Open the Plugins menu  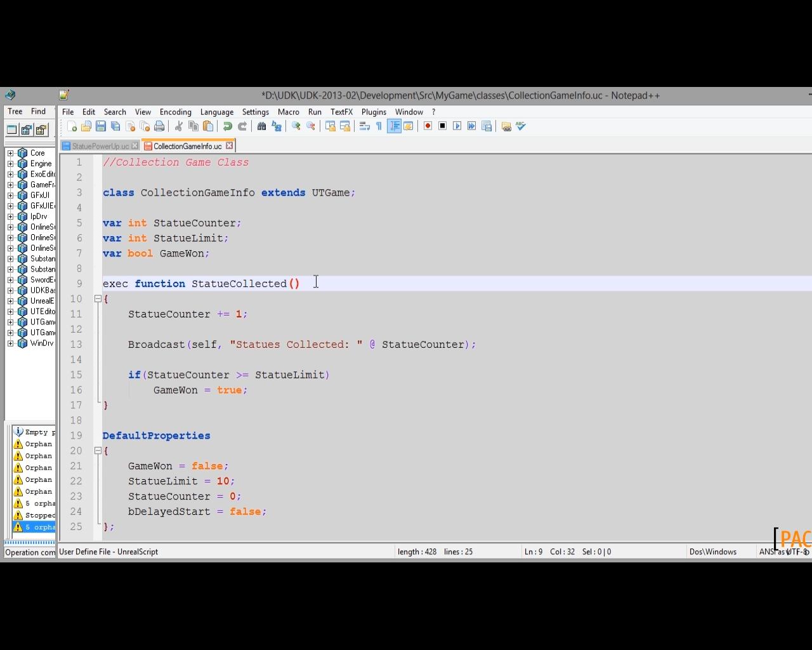[x=374, y=112]
